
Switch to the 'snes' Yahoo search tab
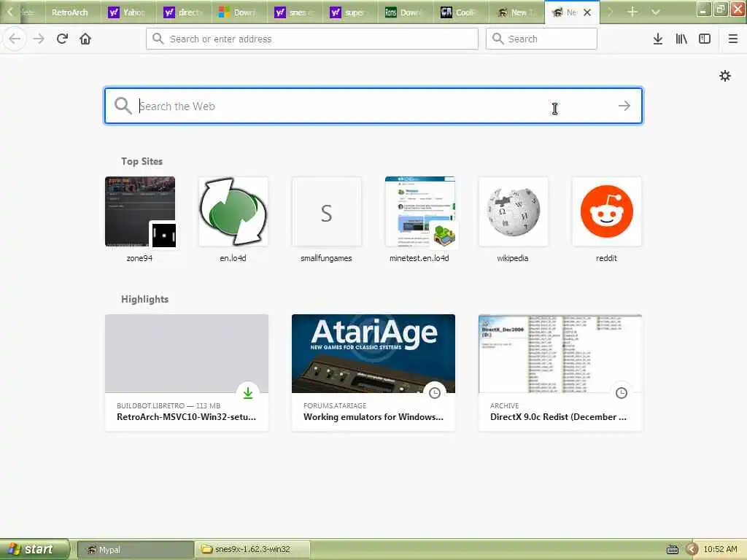(294, 12)
